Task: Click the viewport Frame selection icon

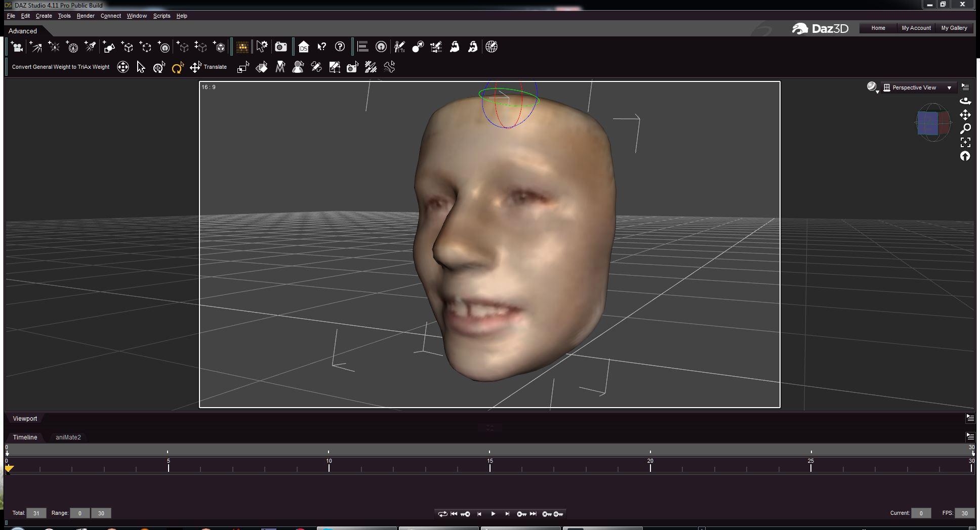Action: (x=965, y=142)
